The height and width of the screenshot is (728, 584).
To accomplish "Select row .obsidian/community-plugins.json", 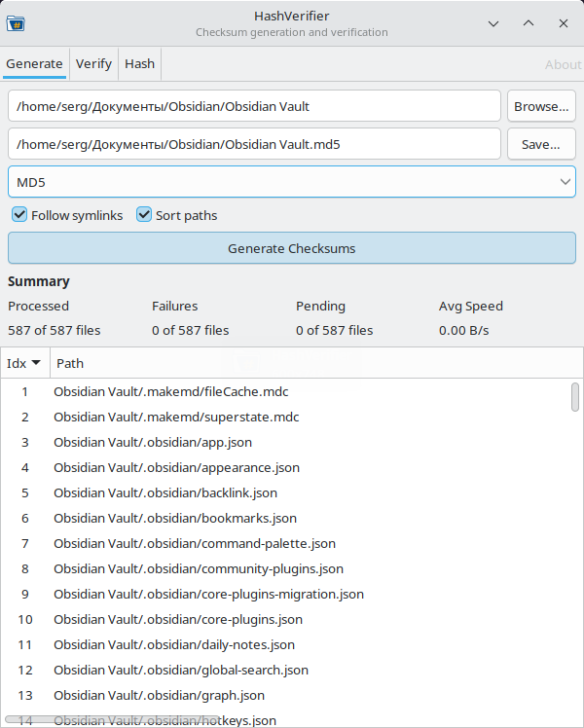I will tap(286, 568).
